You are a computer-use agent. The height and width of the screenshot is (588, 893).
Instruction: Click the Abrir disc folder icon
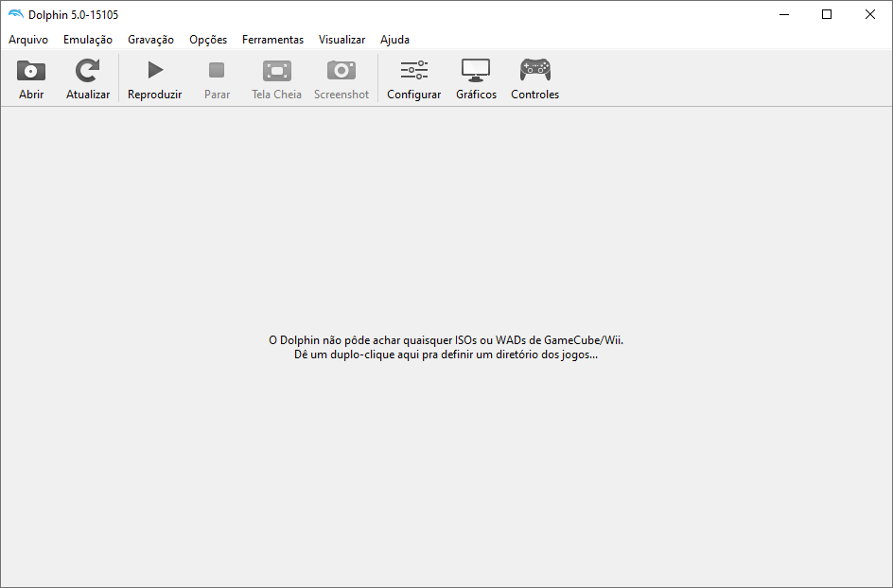[31, 71]
